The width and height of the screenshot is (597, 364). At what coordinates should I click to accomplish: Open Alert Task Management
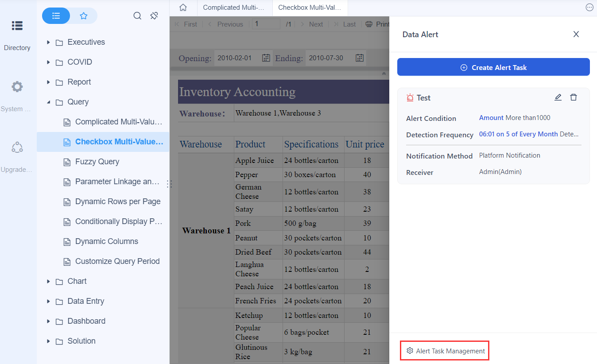(x=444, y=350)
